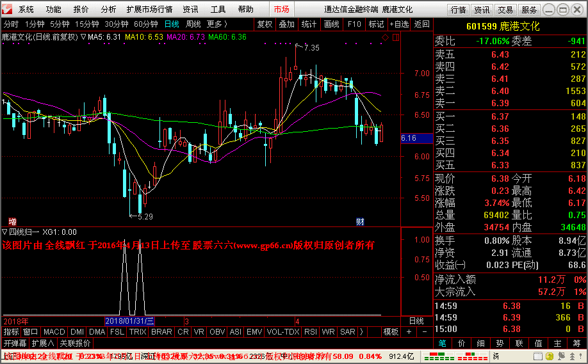Switch chart period to 60分钟
The image size is (588, 364).
coord(145,24)
